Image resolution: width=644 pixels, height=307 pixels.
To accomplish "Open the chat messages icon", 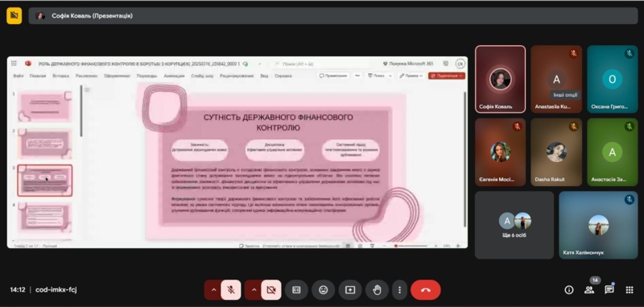I will pos(609,290).
